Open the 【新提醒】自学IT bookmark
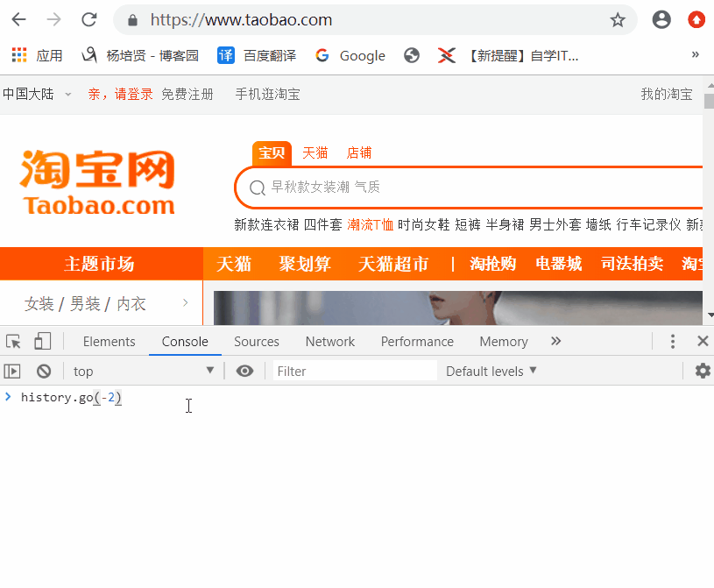Image resolution: width=714 pixels, height=588 pixels. pos(508,55)
